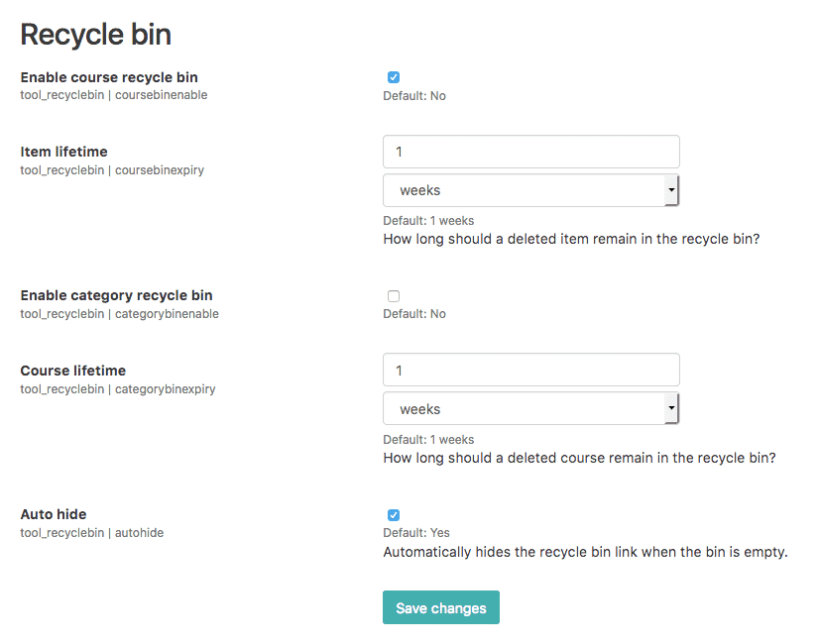Image resolution: width=818 pixels, height=644 pixels.
Task: Click the Save changes button
Action: coord(441,607)
